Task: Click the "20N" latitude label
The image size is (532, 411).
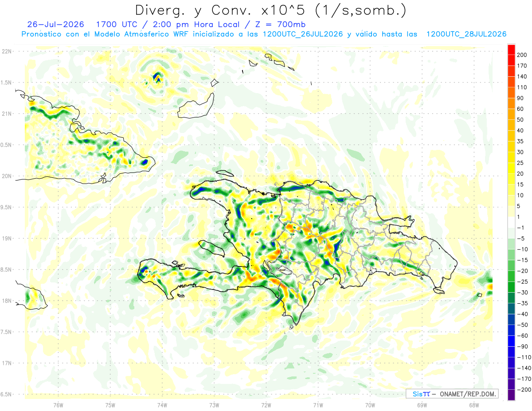Action: point(7,176)
